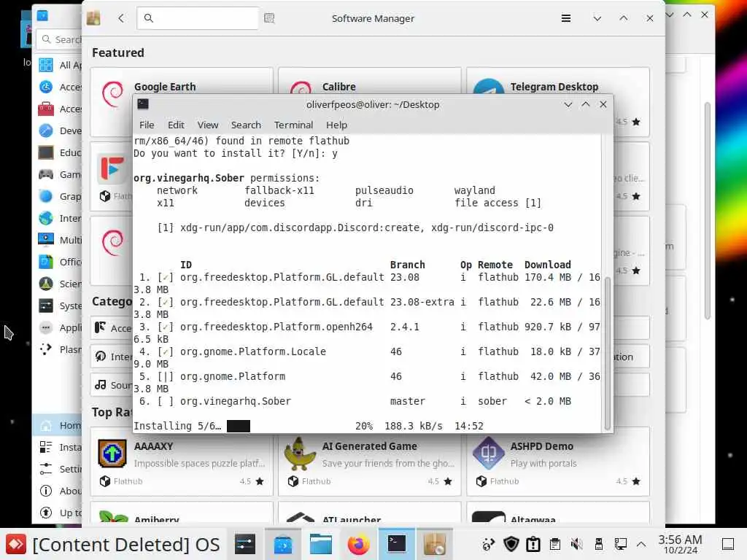Select Sound category music icon

[x=100, y=385]
